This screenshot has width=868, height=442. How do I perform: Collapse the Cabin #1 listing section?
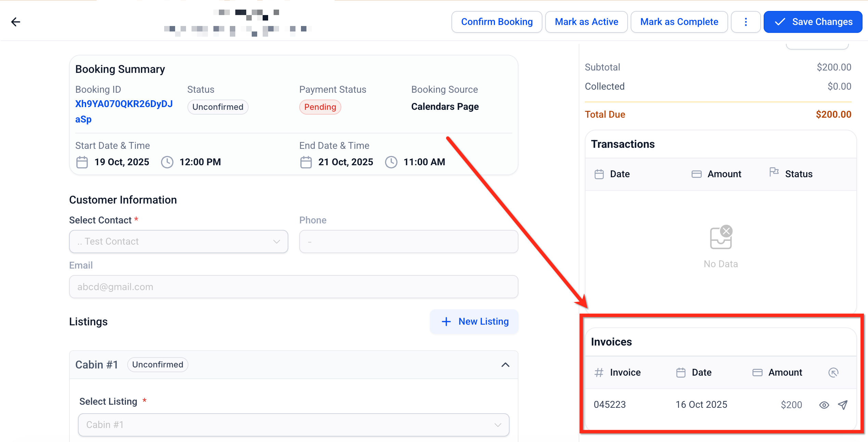[505, 365]
